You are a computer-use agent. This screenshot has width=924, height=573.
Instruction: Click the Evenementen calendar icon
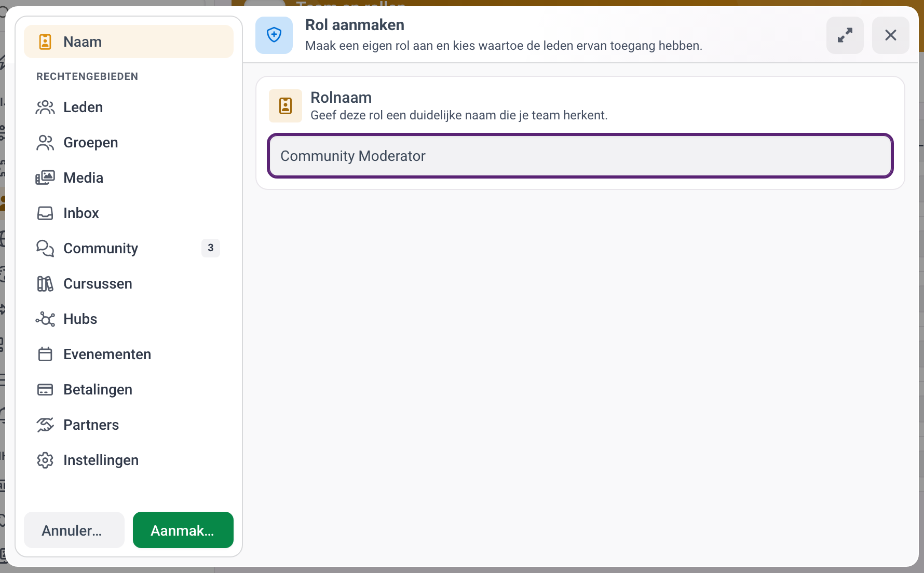pos(45,354)
